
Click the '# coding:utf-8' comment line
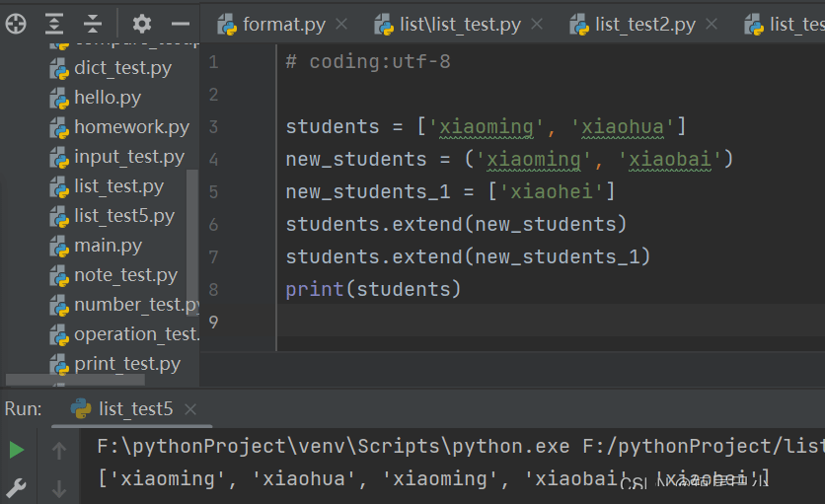coord(368,62)
